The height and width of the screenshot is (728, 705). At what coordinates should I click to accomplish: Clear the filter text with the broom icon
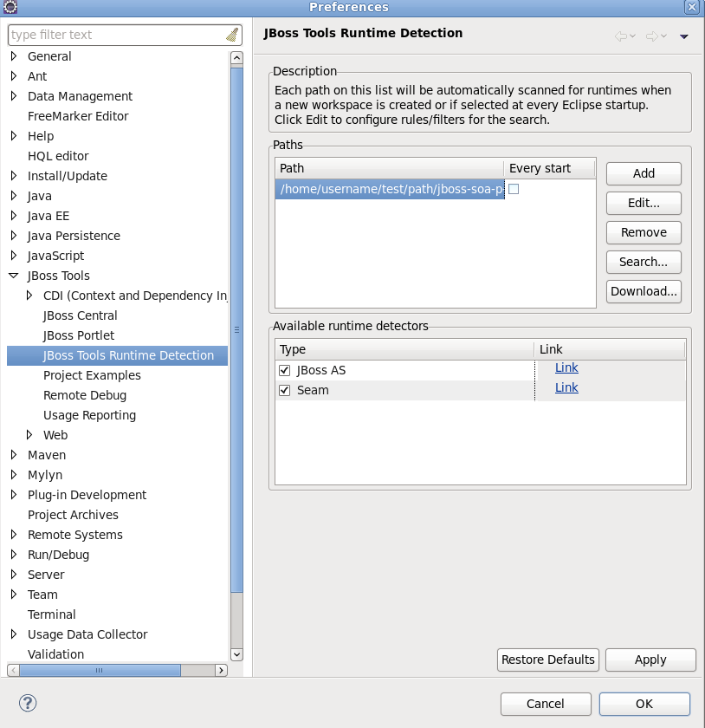pyautogui.click(x=232, y=35)
